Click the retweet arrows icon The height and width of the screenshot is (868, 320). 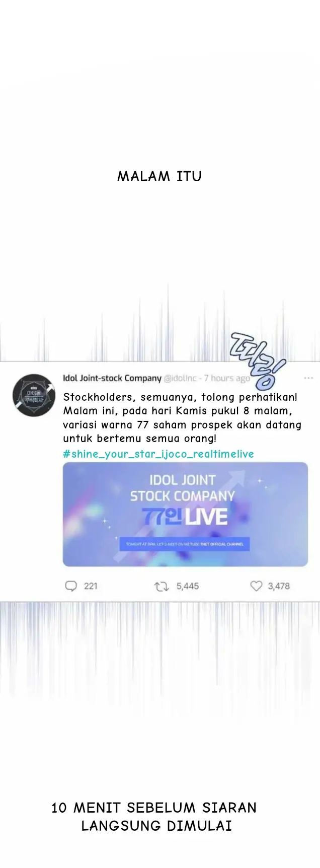pyautogui.click(x=161, y=586)
